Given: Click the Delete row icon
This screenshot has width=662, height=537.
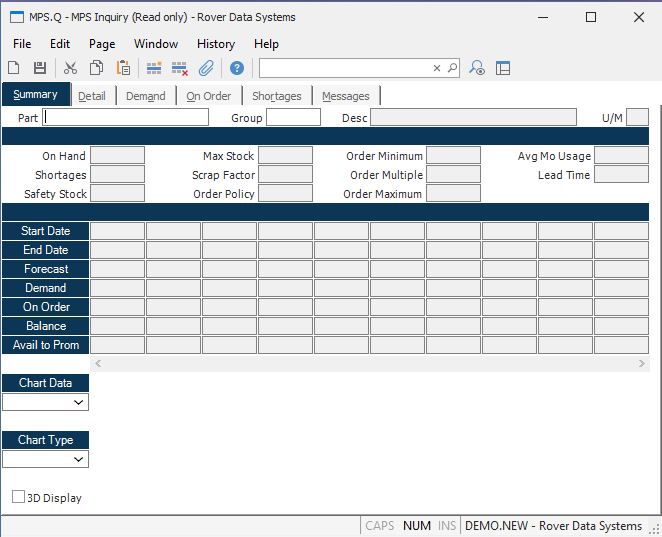Looking at the screenshot, I should [x=180, y=68].
